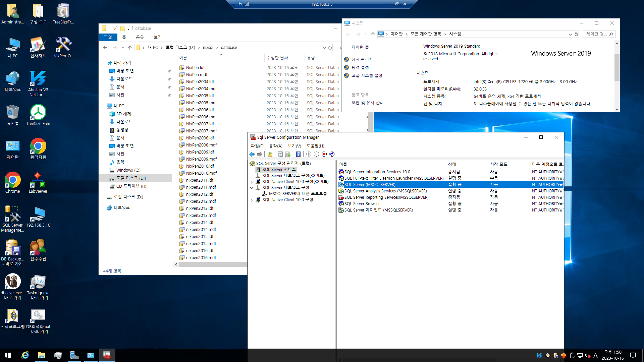
Task: Stop the selected service via red stop icon
Action: pos(324,154)
